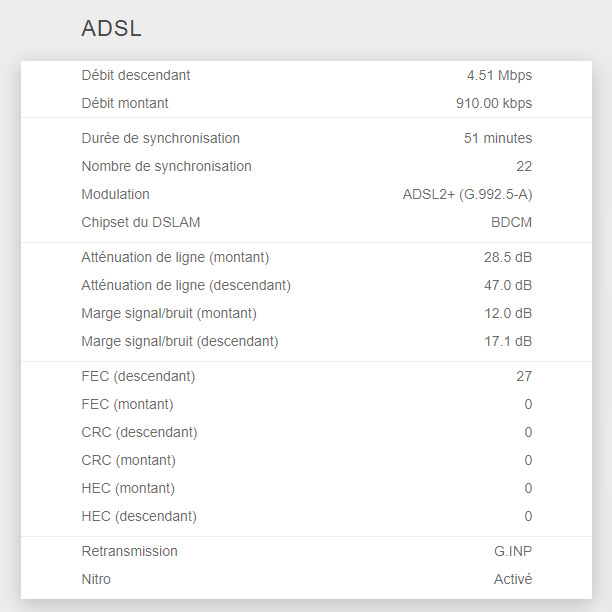Select the ADSL2+ (G.992.5-A) value
Image resolution: width=612 pixels, height=612 pixels.
pyautogui.click(x=467, y=194)
